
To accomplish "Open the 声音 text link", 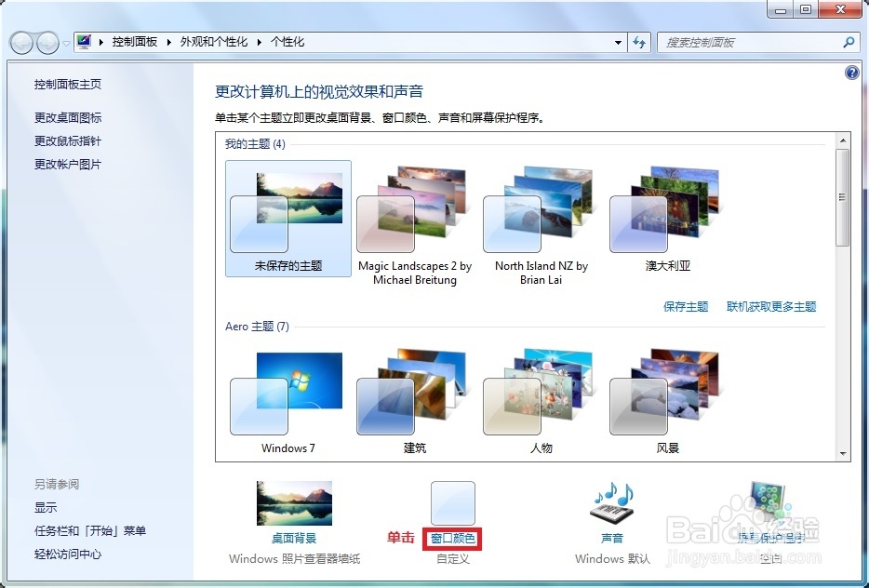I will [x=612, y=538].
